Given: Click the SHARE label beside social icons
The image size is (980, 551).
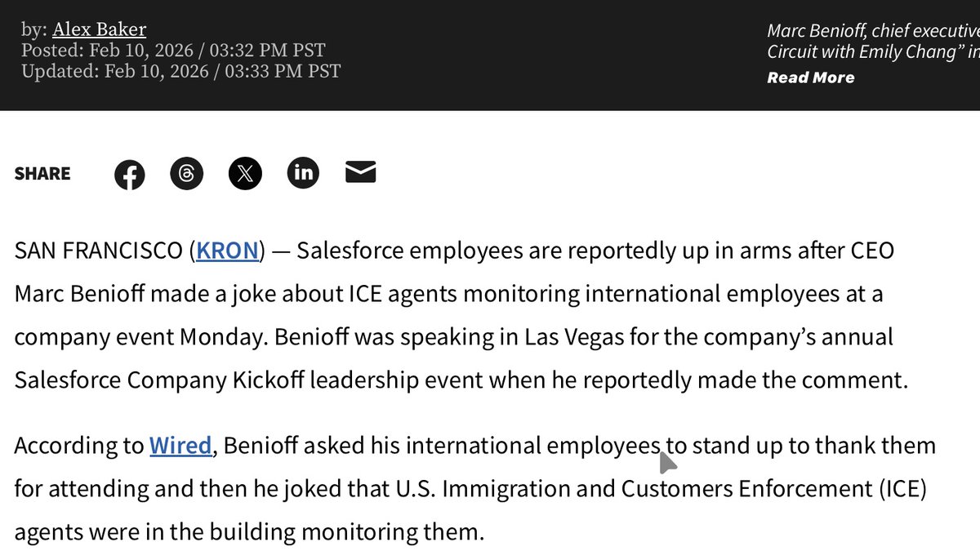Looking at the screenshot, I should 42,173.
